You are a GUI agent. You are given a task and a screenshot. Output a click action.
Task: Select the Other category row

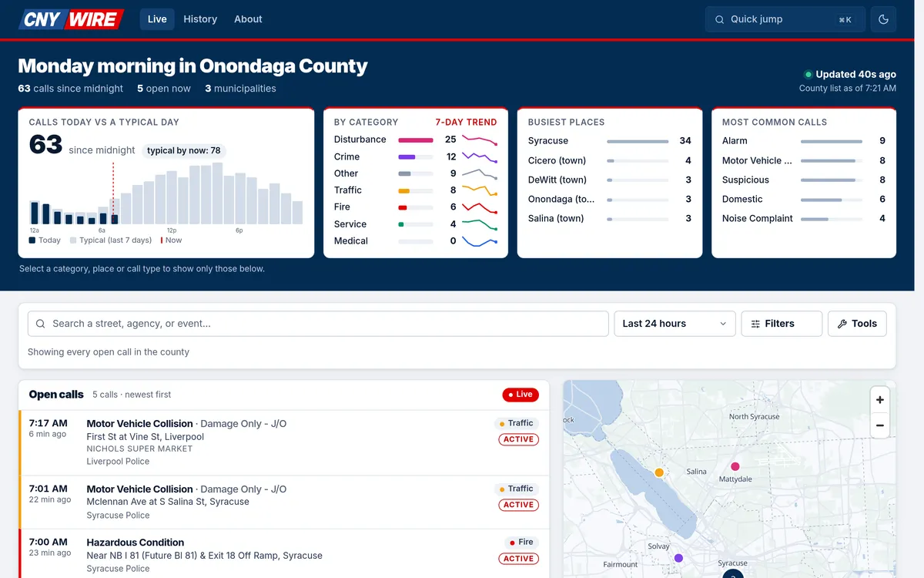pyautogui.click(x=416, y=173)
